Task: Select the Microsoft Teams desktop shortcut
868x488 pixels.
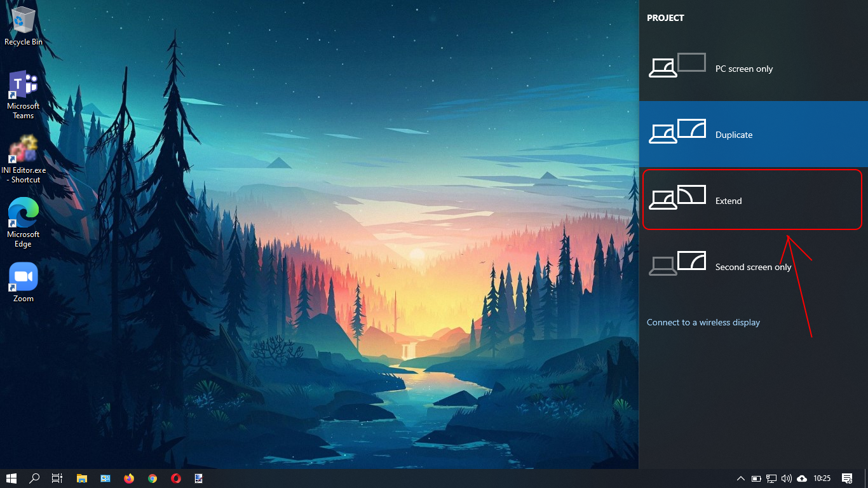Action: 24,95
